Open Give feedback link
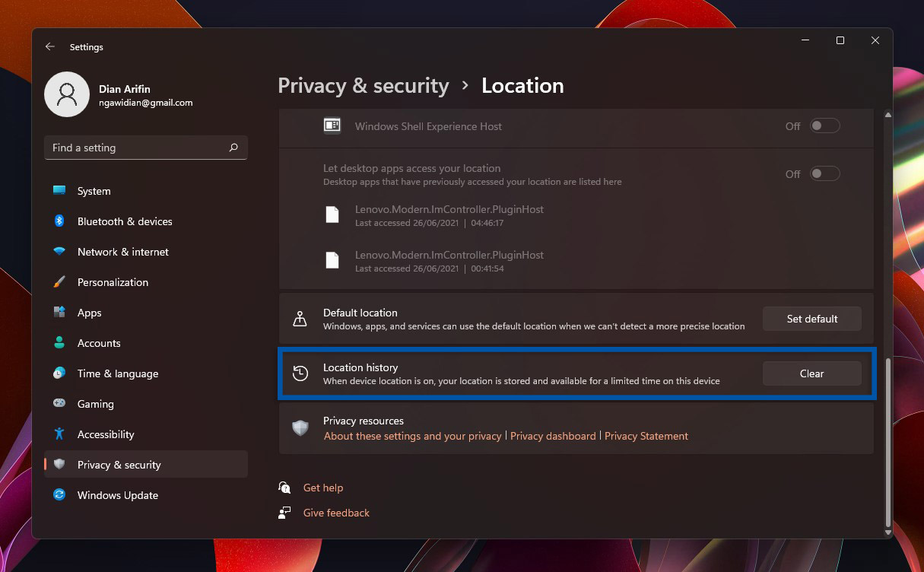The height and width of the screenshot is (572, 924). pos(336,513)
